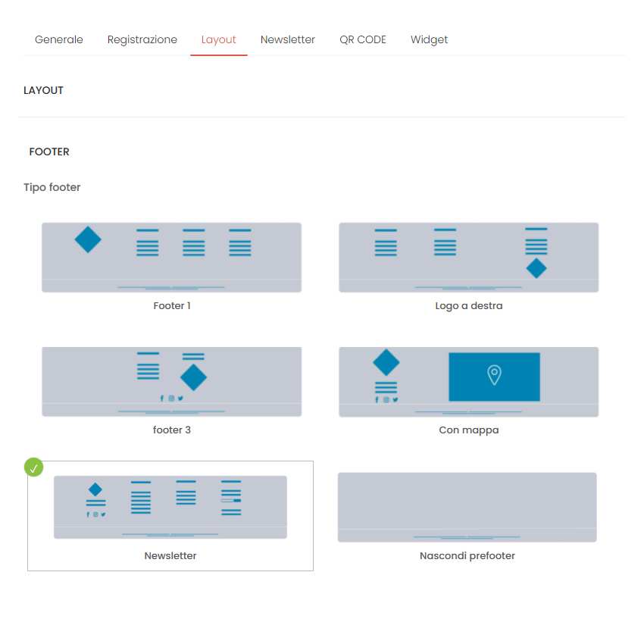
Task: Toggle selection of the empty prefooter option
Action: click(467, 505)
